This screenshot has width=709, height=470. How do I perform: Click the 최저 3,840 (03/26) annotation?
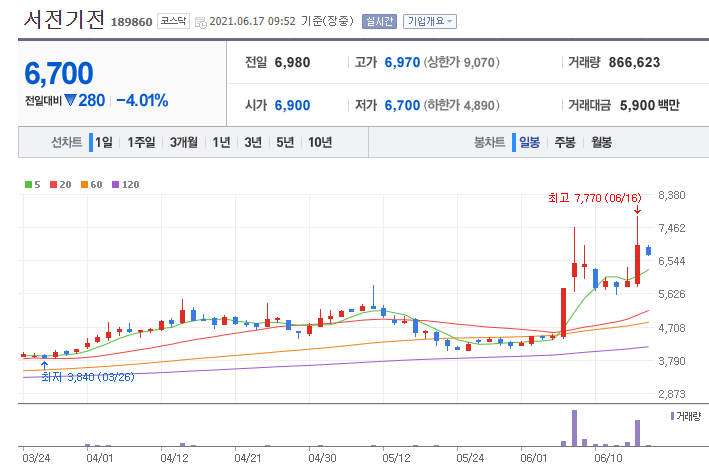[x=88, y=377]
